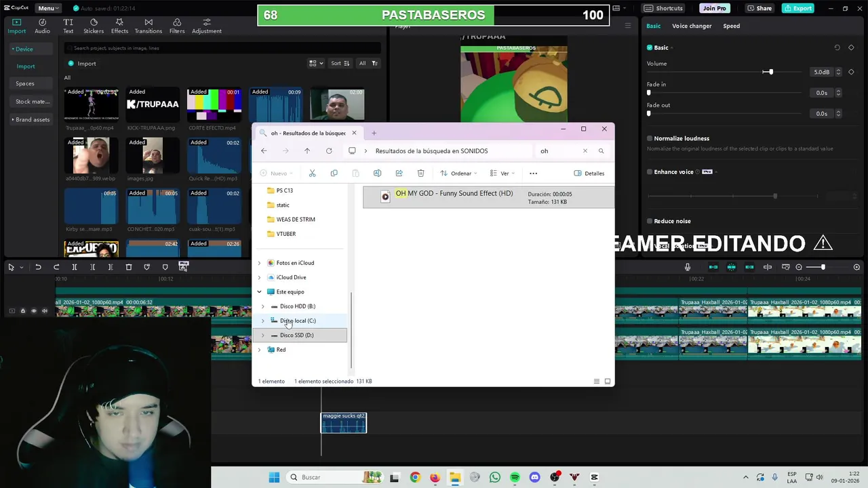Enable Reduce noise checkbox

pos(650,221)
